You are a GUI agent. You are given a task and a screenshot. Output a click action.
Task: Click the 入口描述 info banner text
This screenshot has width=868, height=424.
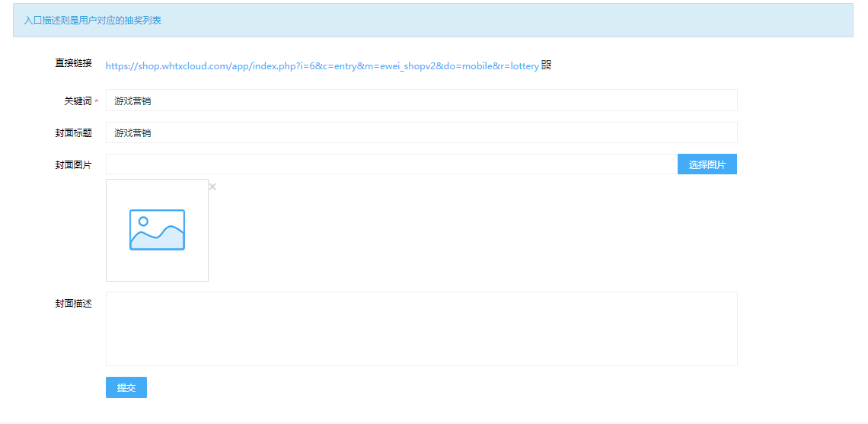pyautogui.click(x=93, y=21)
